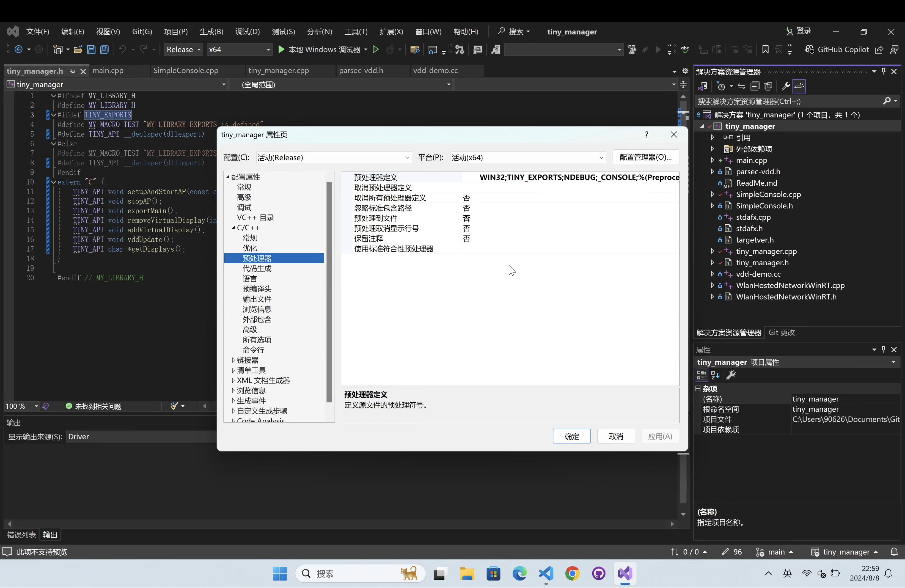The image size is (905, 588).
Task: Click the bookmark icon in toolbar
Action: click(x=765, y=50)
